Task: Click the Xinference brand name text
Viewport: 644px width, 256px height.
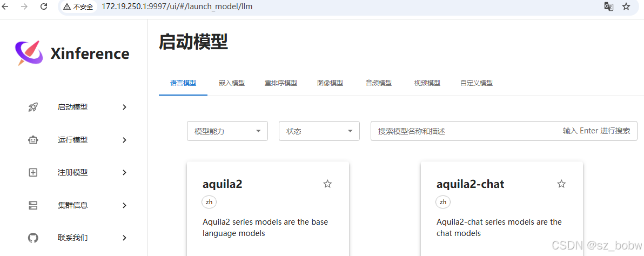Action: click(90, 54)
